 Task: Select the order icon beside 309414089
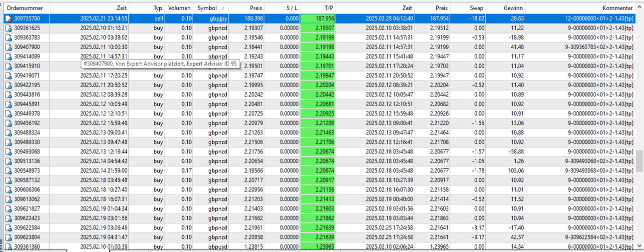click(8, 56)
